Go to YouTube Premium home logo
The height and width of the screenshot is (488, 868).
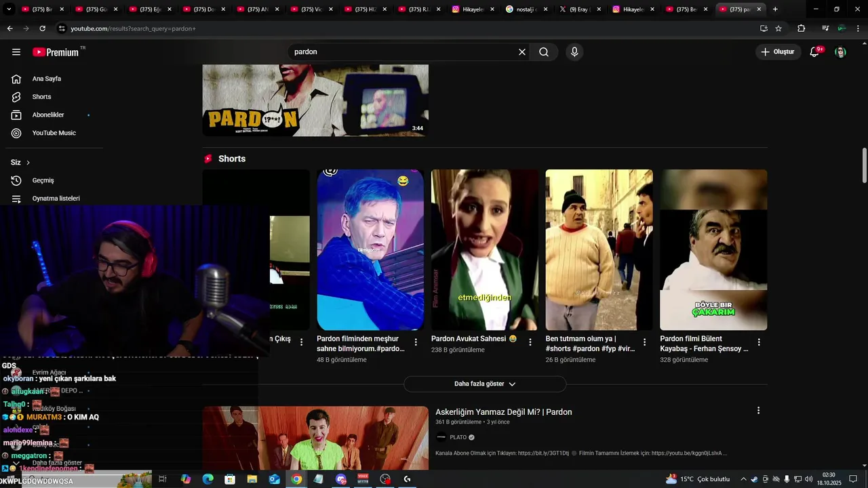pyautogui.click(x=56, y=52)
